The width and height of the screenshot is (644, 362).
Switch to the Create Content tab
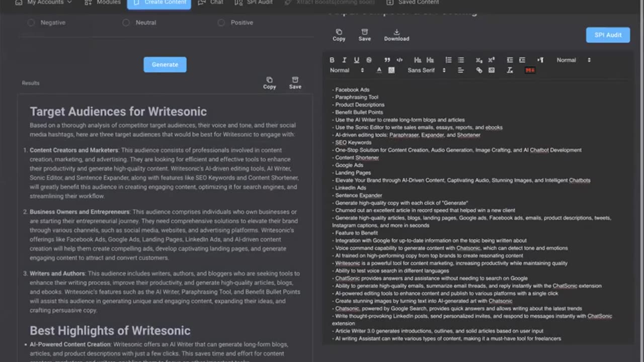point(159,3)
